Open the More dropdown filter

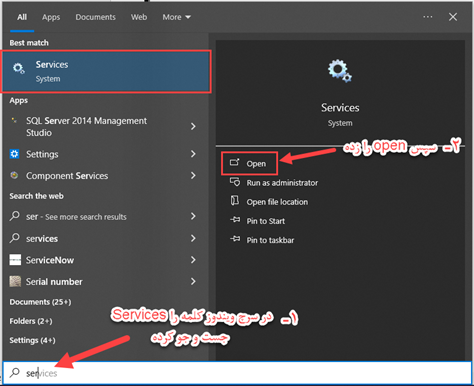pyautogui.click(x=176, y=17)
